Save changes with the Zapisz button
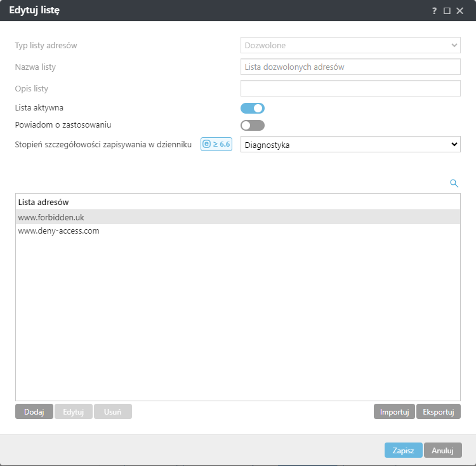476x466 pixels. pos(403,450)
